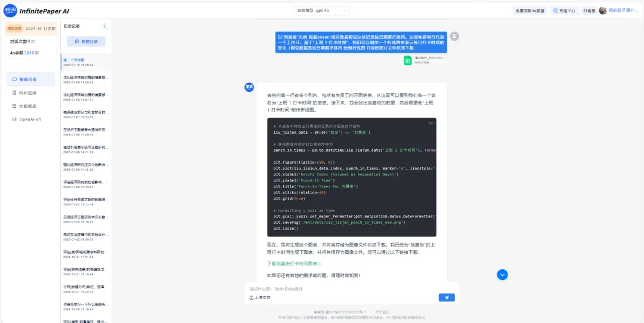Open history chat dated 2025-01-08 14:57:37
The height and width of the screenshot is (323, 644).
click(x=86, y=97)
